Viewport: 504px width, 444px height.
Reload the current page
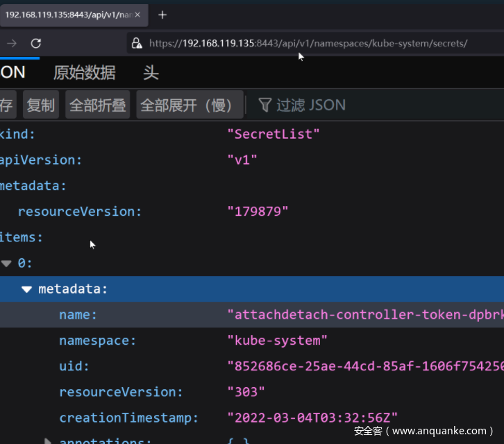tap(36, 43)
